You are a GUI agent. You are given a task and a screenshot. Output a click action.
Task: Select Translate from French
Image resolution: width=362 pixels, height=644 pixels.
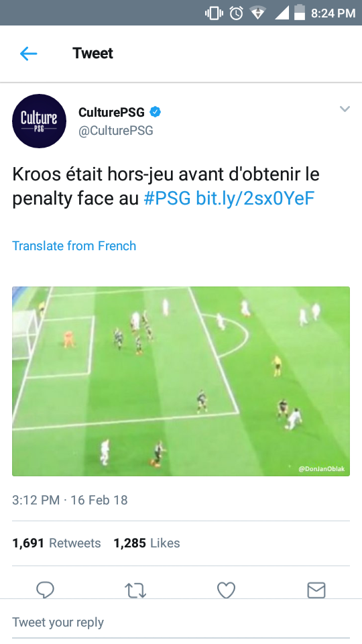(74, 246)
